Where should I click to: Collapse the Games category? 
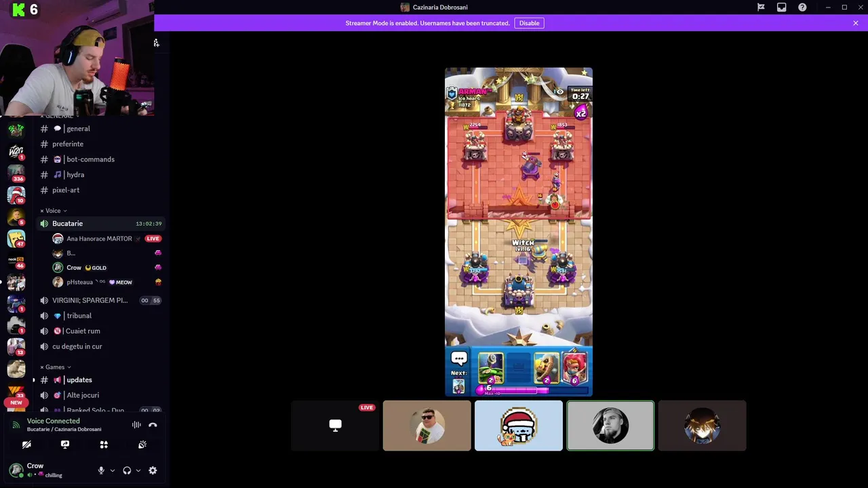pyautogui.click(x=56, y=367)
